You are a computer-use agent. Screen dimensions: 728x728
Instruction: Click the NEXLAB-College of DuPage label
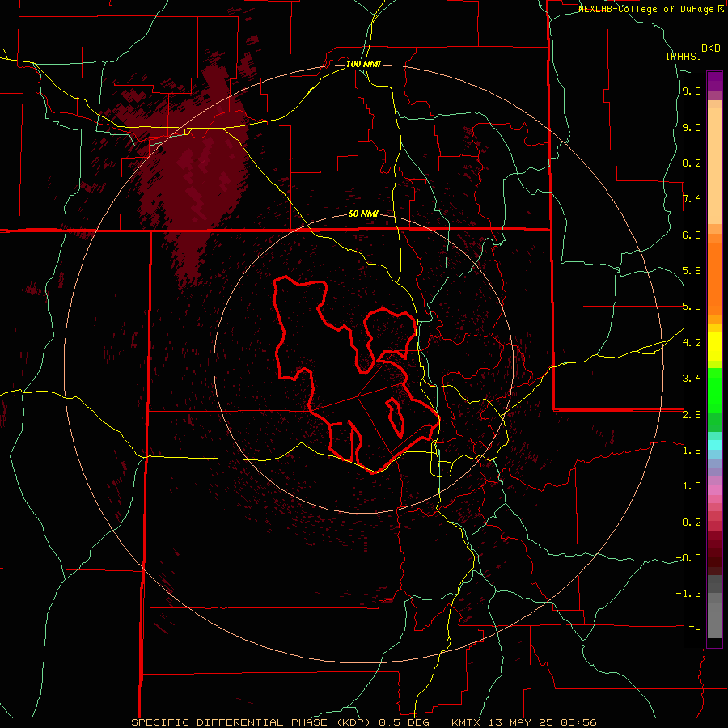tap(647, 9)
